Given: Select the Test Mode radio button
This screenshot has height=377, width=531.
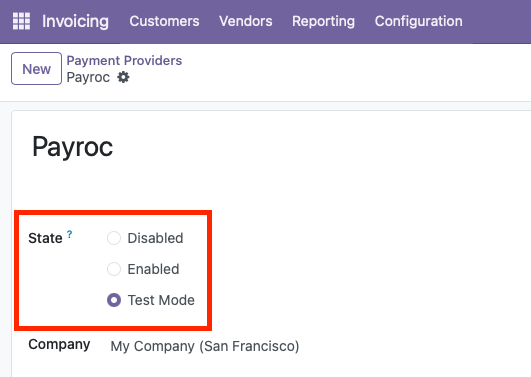Looking at the screenshot, I should point(114,300).
